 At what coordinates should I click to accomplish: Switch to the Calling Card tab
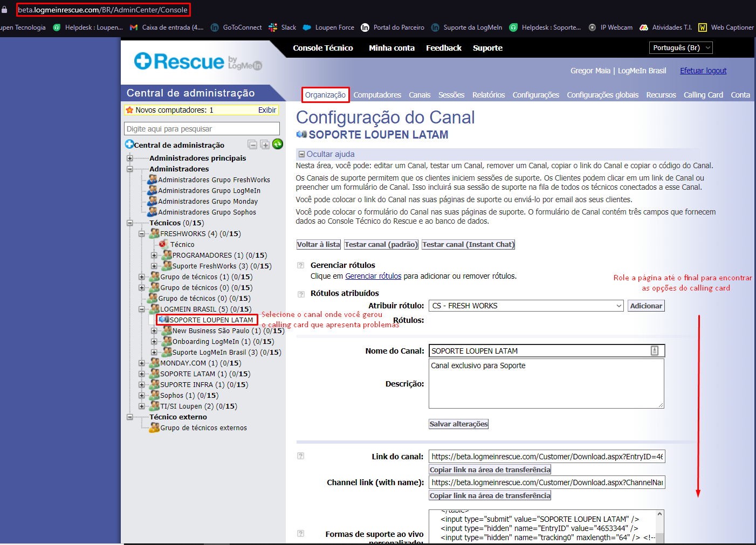tap(703, 95)
